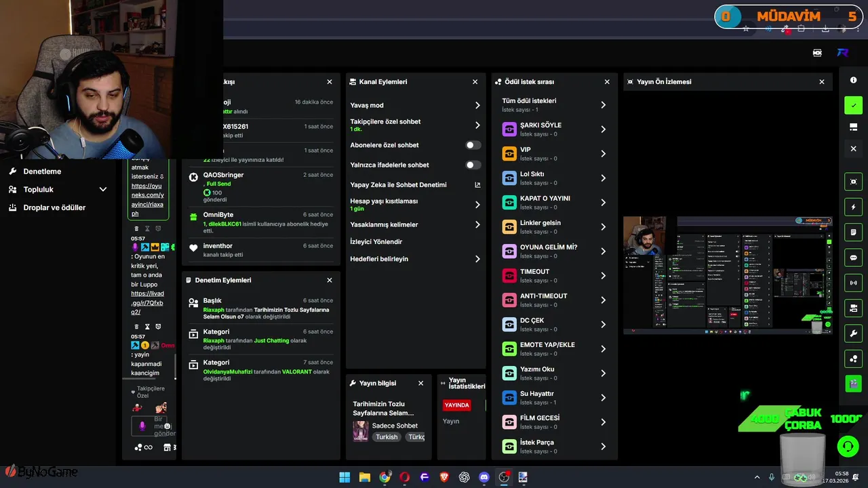Click the ŞARKI SÖYLE reward icon
This screenshot has width=868, height=488.
[509, 129]
